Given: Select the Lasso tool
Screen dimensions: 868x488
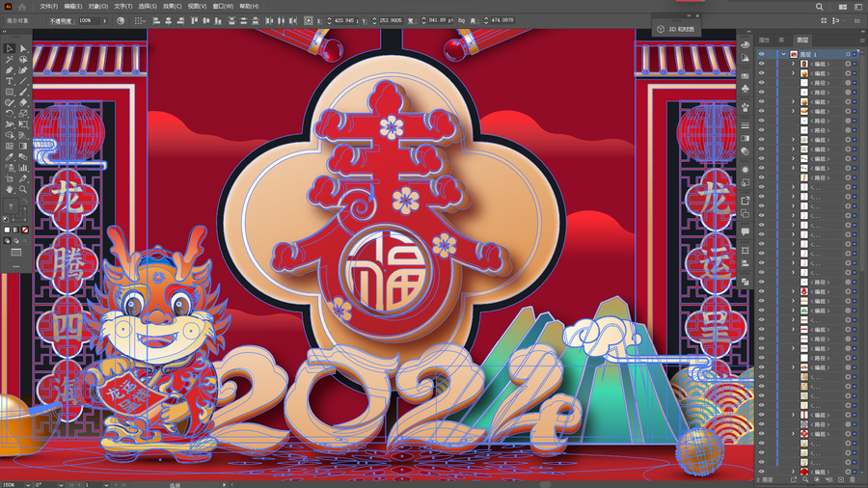Looking at the screenshot, I should pos(23,59).
